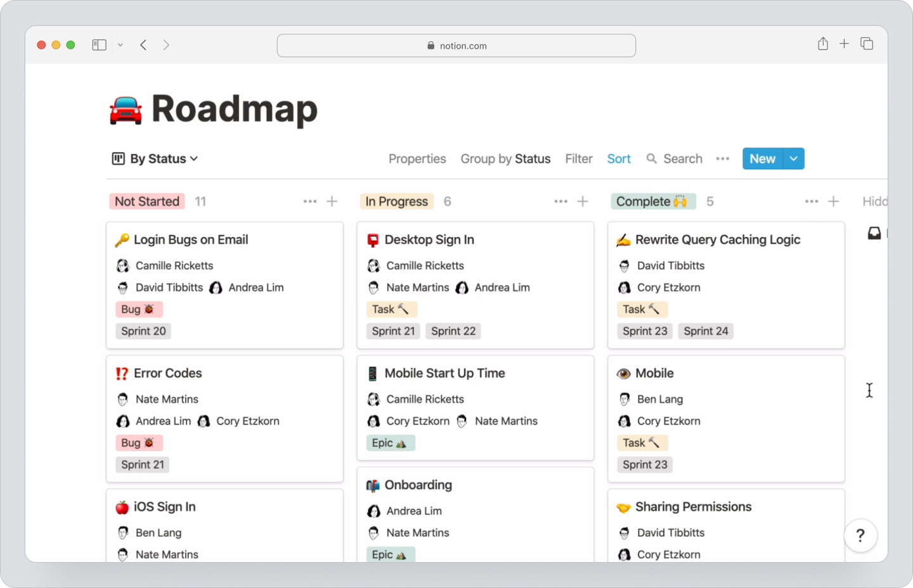913x588 pixels.
Task: Click the Sprint 20 tag on Login Bugs card
Action: [143, 331]
